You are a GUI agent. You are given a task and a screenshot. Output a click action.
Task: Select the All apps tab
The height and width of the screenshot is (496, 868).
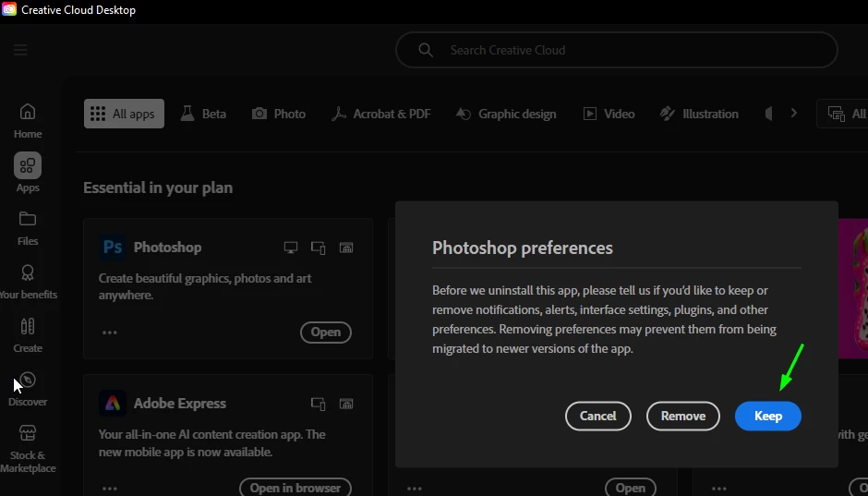click(124, 114)
